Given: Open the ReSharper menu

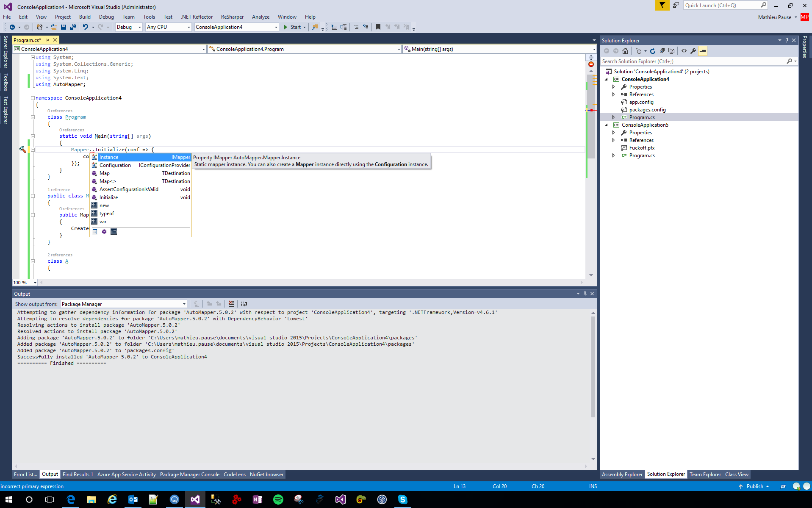Looking at the screenshot, I should 232,17.
